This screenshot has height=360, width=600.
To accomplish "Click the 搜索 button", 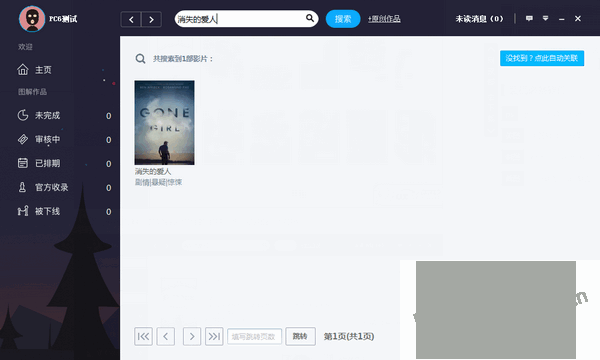I will (343, 19).
